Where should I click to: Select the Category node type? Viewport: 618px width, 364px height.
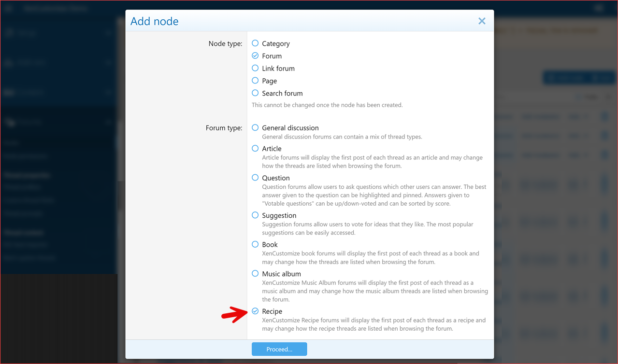tap(255, 43)
